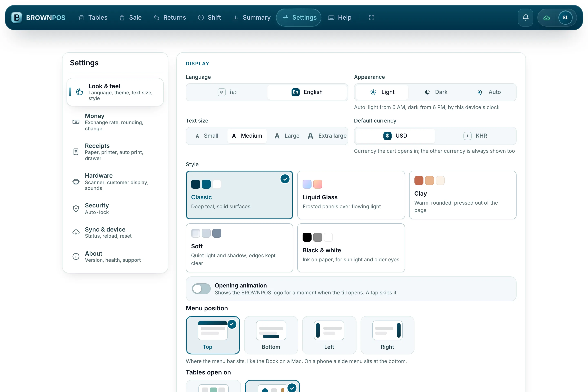Select the Black & white style card
Image resolution: width=588 pixels, height=392 pixels.
[x=351, y=248]
